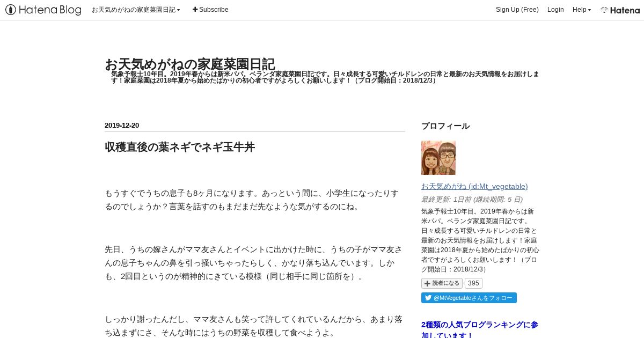Click the paragraph starting 先日、うちの嫁さんが
The image size is (644, 338).
click(x=253, y=263)
